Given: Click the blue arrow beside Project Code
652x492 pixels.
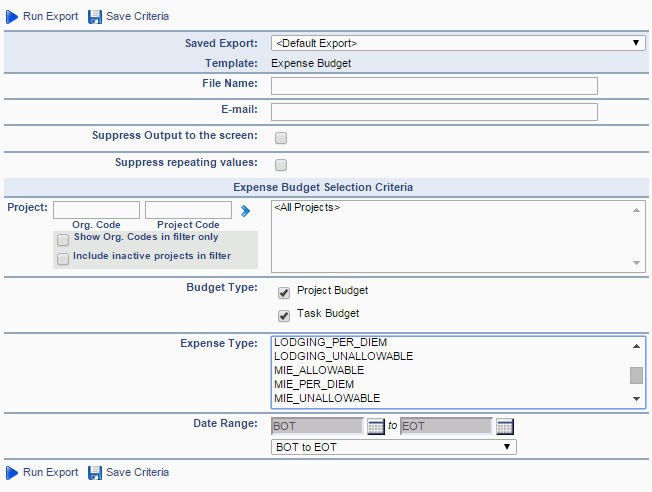Looking at the screenshot, I should point(245,211).
